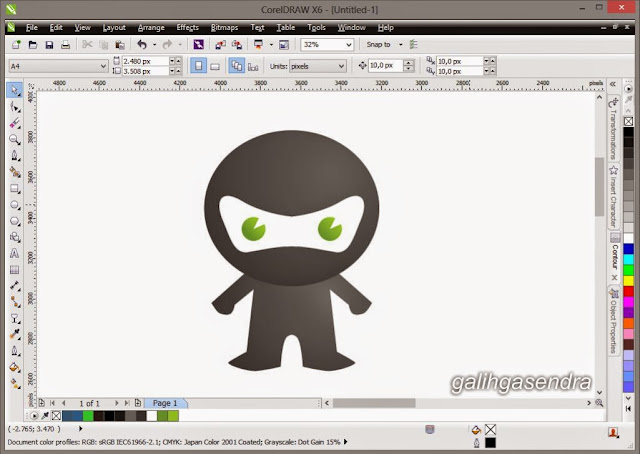Screen dimensions: 640x454
Task: Pick the green swatch in document palette
Action: click(88, 416)
